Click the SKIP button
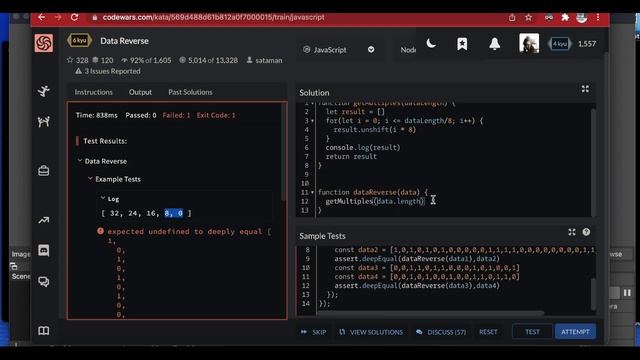Image resolution: width=640 pixels, height=360 pixels. click(313, 332)
